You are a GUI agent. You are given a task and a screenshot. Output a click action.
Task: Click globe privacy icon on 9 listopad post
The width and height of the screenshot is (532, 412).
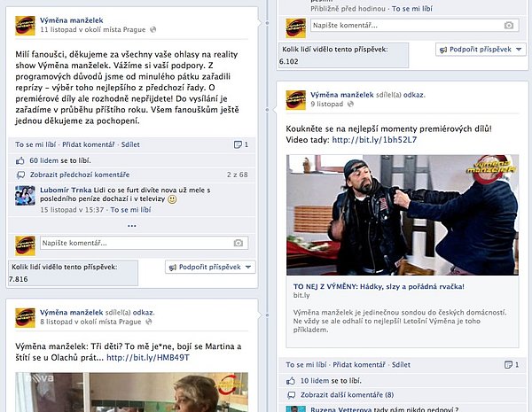pyautogui.click(x=350, y=104)
